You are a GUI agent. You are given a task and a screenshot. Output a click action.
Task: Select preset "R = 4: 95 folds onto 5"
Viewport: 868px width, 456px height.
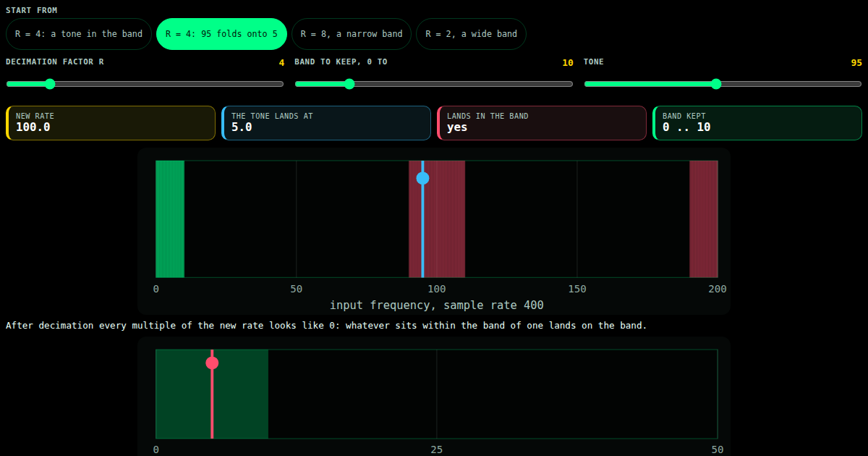pos(221,34)
